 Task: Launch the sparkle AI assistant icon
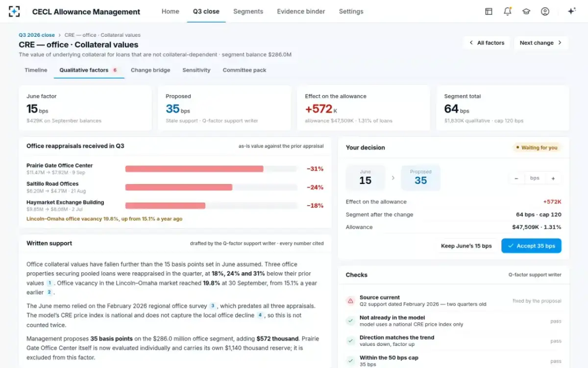(x=571, y=11)
